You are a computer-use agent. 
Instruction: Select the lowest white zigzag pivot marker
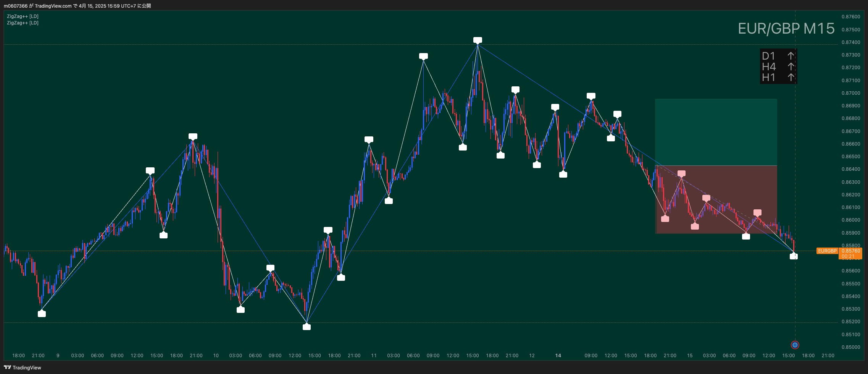pyautogui.click(x=307, y=327)
